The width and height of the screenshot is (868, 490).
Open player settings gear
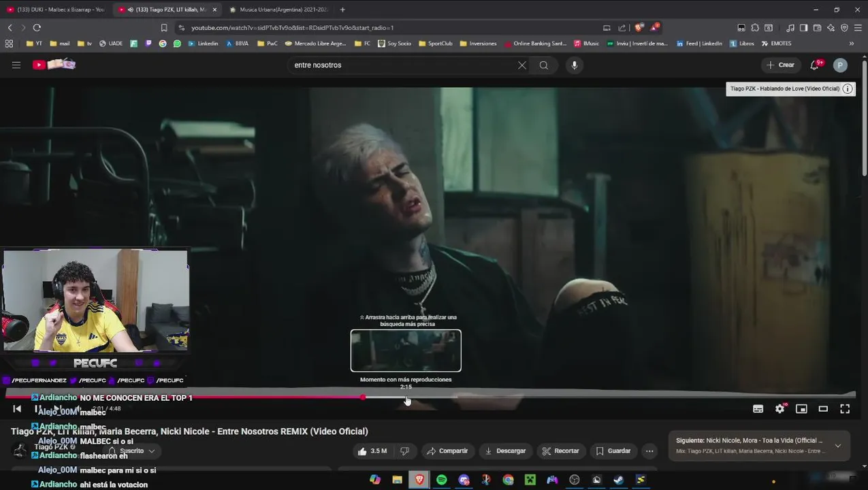(779, 408)
